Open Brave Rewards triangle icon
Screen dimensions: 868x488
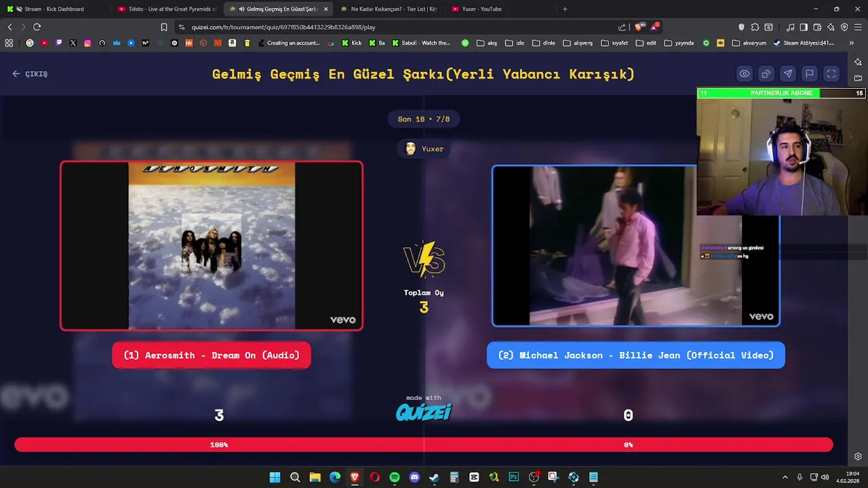pyautogui.click(x=654, y=27)
